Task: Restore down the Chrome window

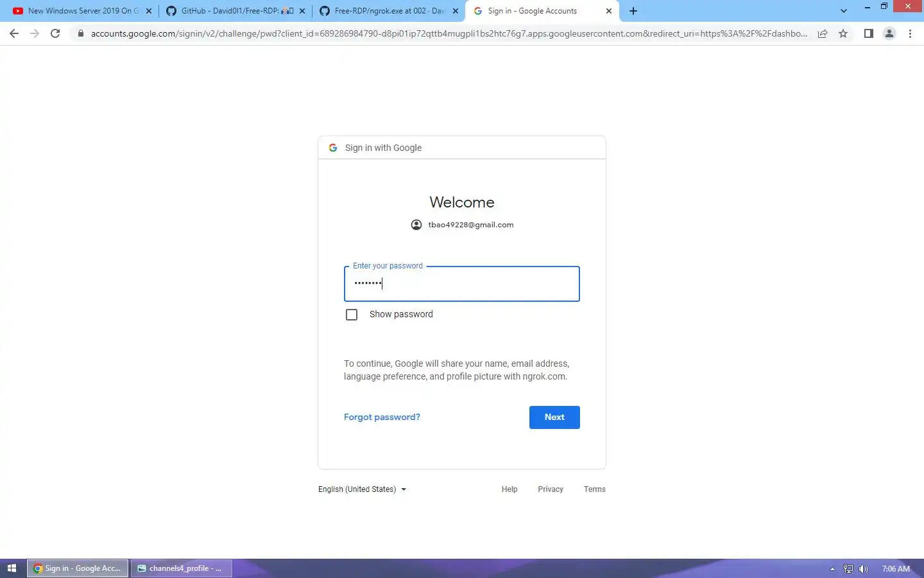Action: click(884, 6)
